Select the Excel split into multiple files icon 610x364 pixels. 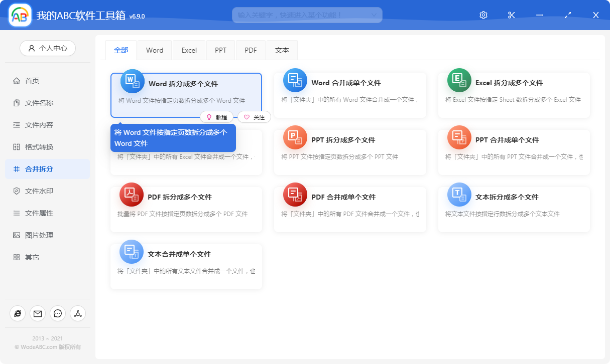(x=459, y=80)
